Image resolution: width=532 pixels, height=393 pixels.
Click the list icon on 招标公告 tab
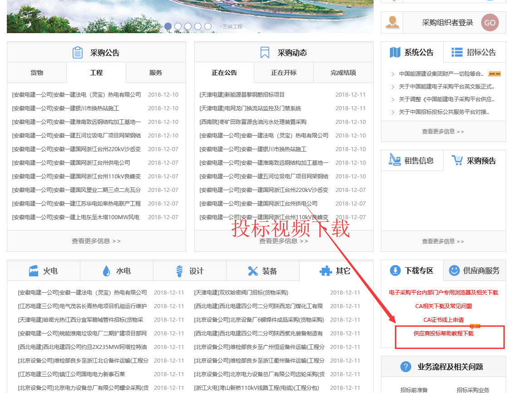pos(457,52)
